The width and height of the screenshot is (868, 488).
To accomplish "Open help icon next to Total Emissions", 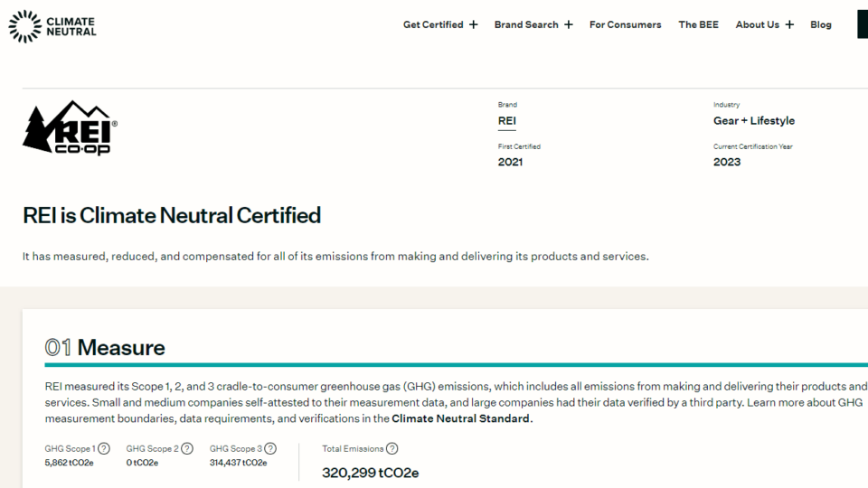I will (x=392, y=449).
